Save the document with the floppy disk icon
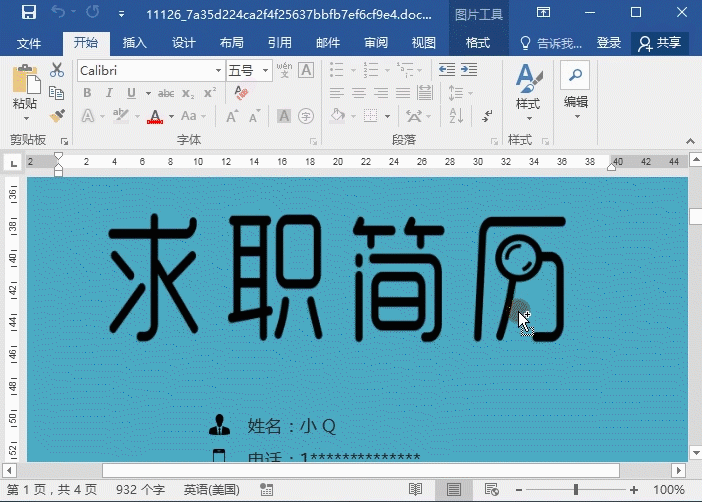This screenshot has height=502, width=702. (x=29, y=13)
